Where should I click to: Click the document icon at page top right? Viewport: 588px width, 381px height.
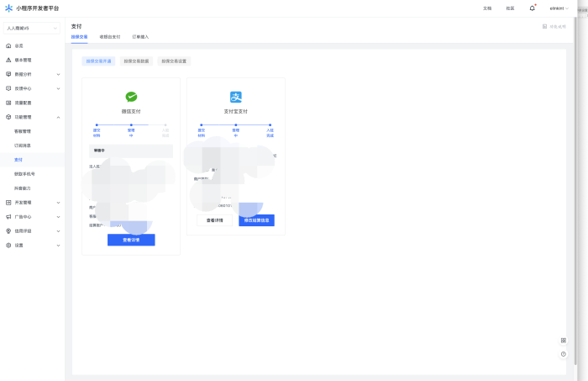(x=544, y=27)
